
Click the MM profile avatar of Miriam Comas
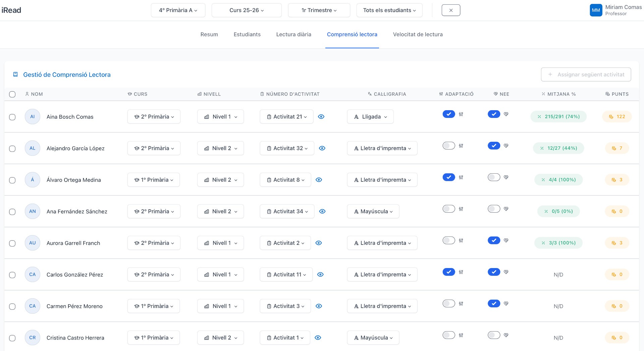tap(596, 10)
